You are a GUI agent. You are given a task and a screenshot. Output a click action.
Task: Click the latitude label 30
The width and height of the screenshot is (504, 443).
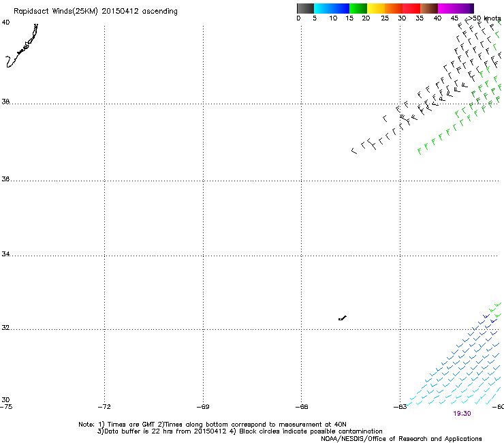coord(5,400)
